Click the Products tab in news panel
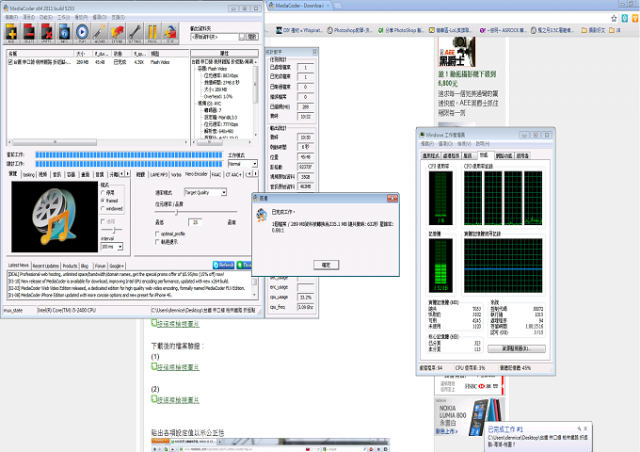This screenshot has height=452, width=640. [70, 266]
